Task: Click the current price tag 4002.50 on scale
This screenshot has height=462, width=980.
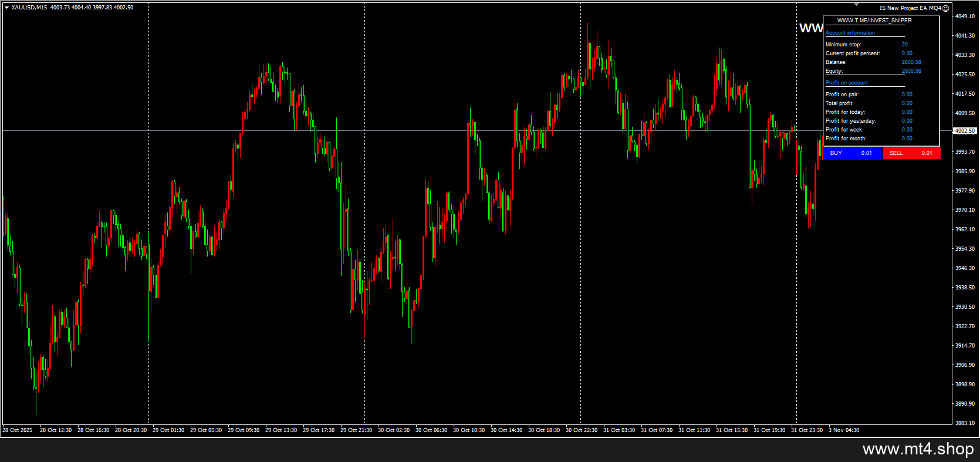Action: pyautogui.click(x=965, y=131)
